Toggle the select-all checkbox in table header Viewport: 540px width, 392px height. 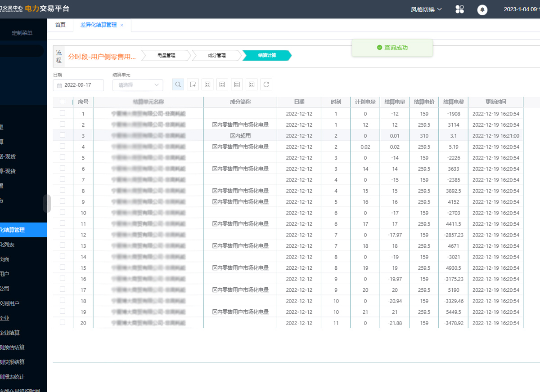pos(63,102)
